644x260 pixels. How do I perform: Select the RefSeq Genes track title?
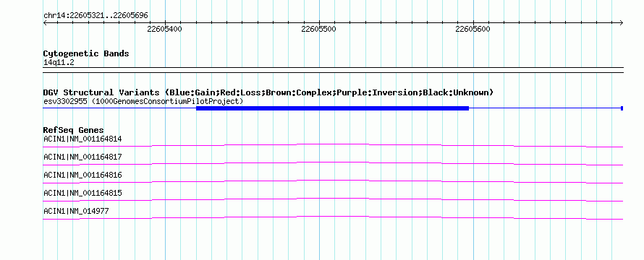[x=74, y=131]
